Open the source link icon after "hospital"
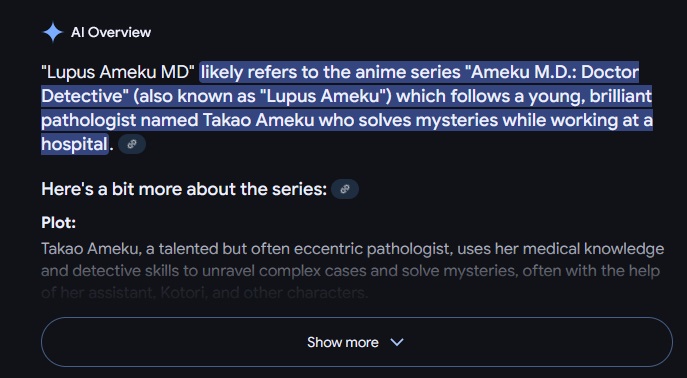Viewport: 687px width, 378px height. (x=132, y=145)
